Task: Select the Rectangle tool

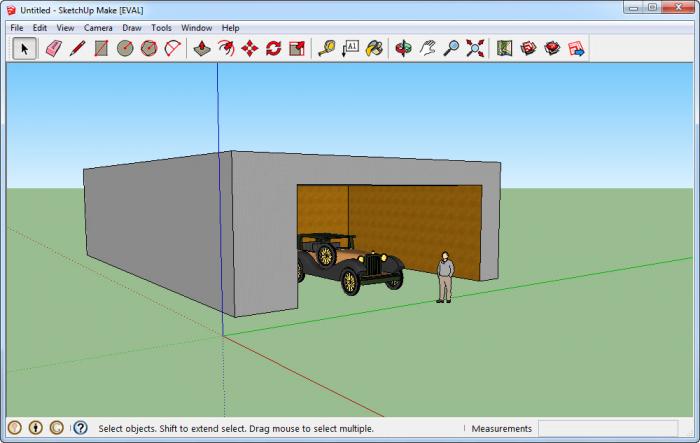Action: pos(101,48)
